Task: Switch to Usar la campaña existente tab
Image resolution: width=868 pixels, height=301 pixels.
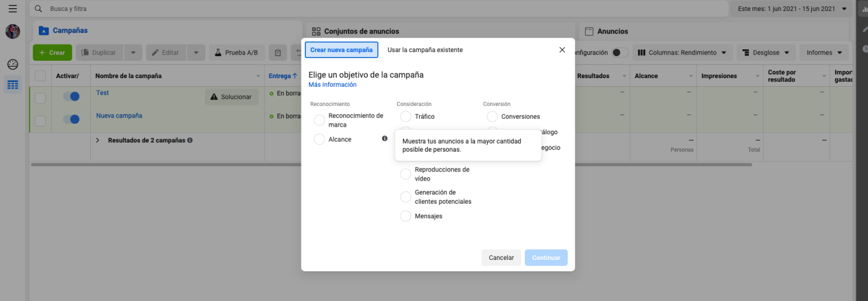Action: (x=425, y=50)
